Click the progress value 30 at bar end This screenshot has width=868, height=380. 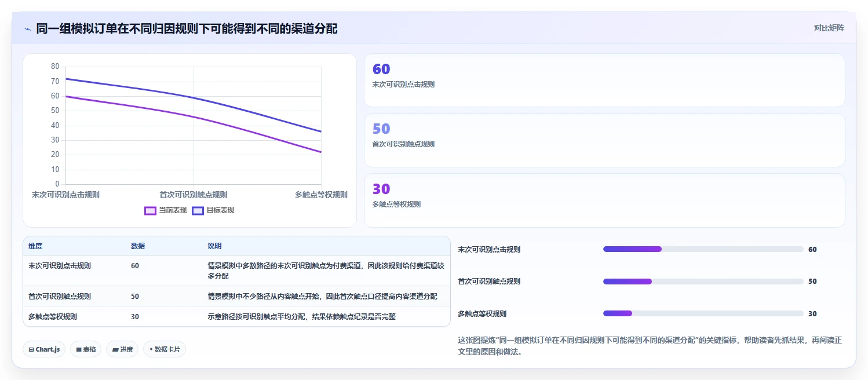(x=812, y=314)
